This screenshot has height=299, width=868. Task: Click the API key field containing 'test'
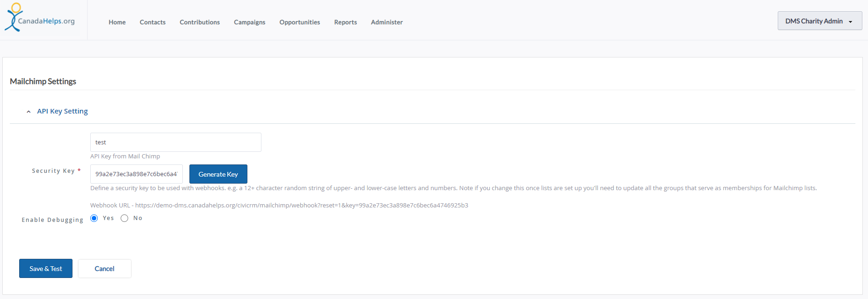(x=175, y=142)
